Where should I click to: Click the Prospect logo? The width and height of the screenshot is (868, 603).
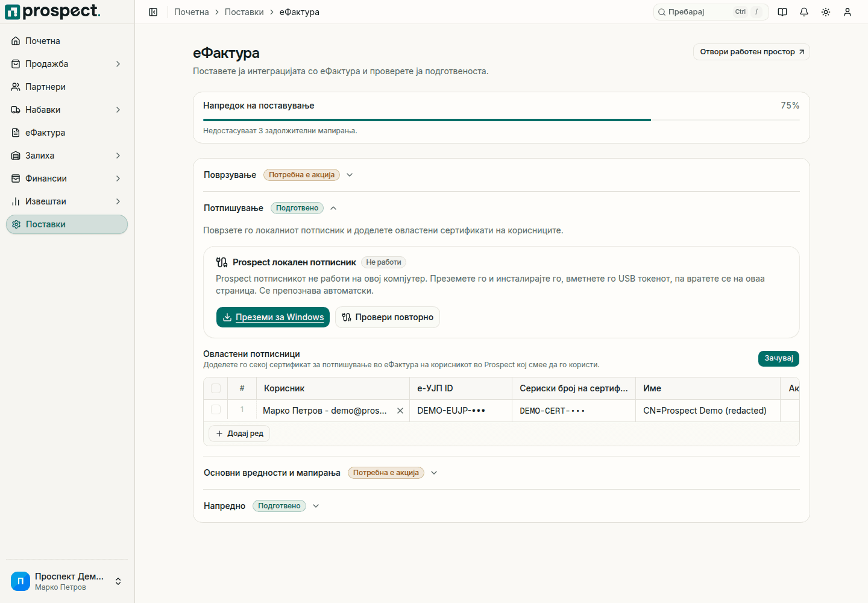pos(53,11)
